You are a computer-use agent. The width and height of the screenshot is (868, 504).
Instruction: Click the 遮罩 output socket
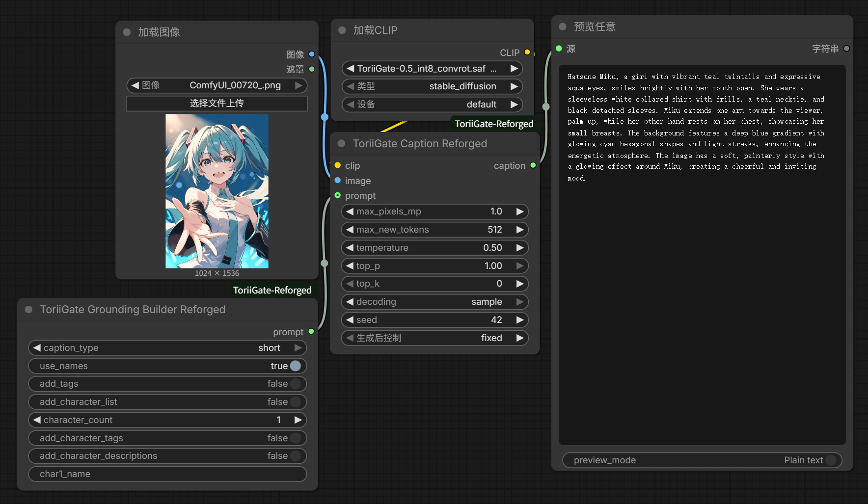(x=312, y=69)
